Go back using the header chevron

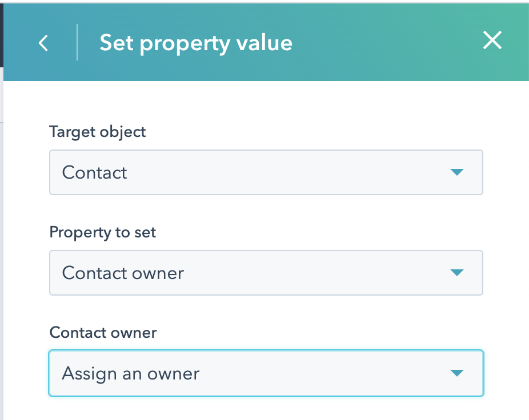point(43,43)
